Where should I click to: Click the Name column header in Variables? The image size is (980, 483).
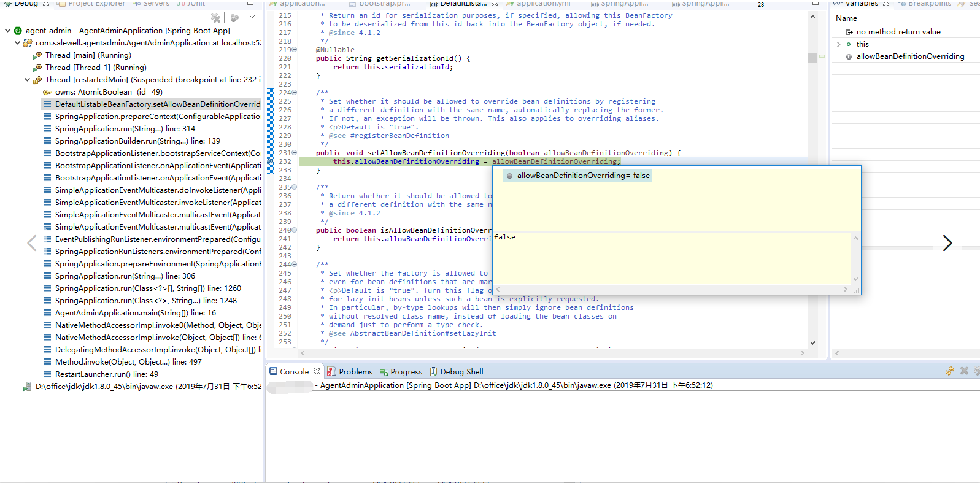pyautogui.click(x=846, y=18)
